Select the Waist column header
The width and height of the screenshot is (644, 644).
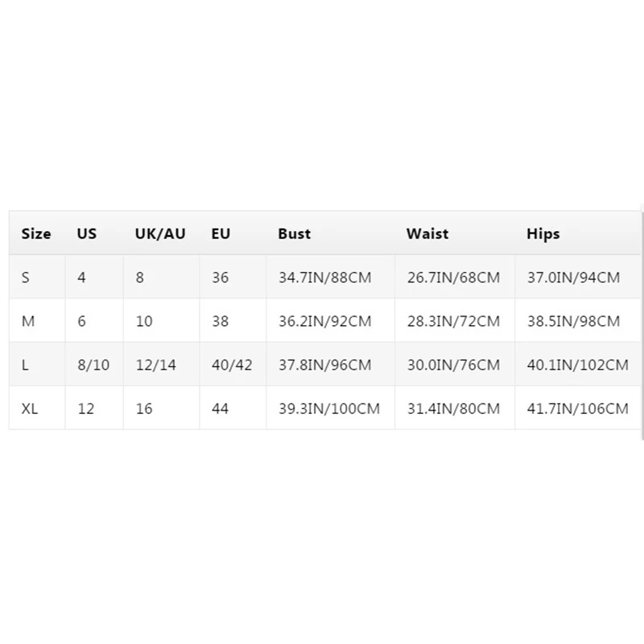(x=427, y=234)
